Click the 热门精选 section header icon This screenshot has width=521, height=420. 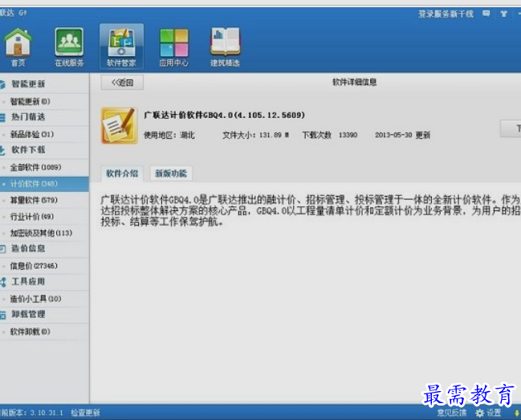[x=2, y=117]
